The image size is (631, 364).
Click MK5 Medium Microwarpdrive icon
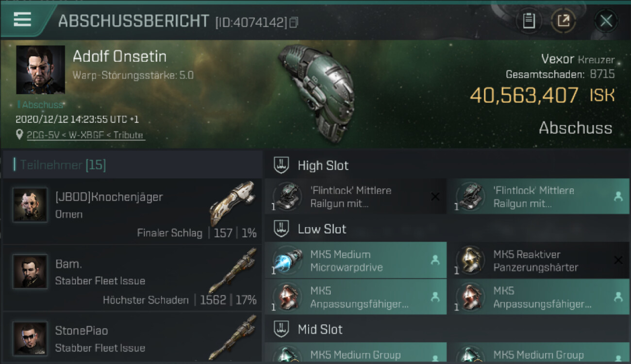click(288, 260)
